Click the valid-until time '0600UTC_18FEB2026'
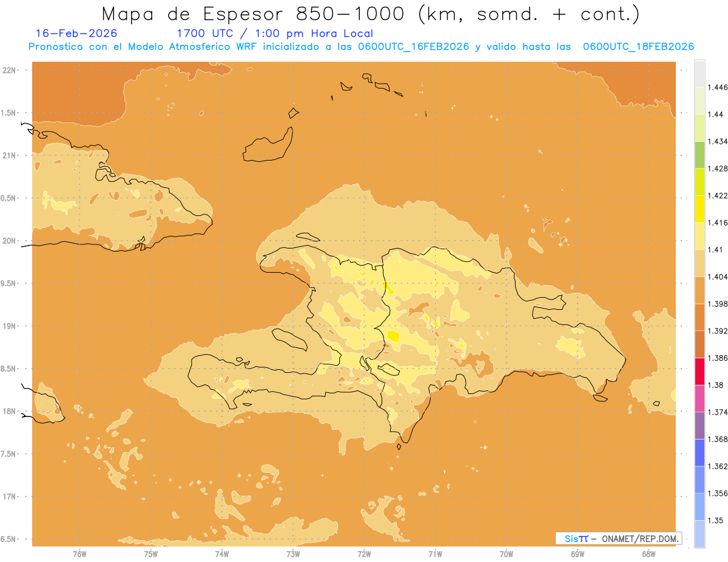 (x=638, y=47)
